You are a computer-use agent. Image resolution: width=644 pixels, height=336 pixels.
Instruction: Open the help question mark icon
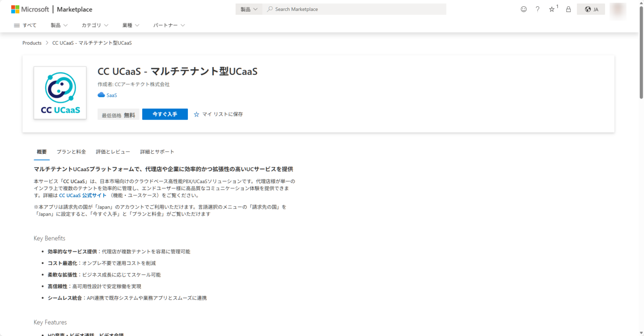point(538,9)
